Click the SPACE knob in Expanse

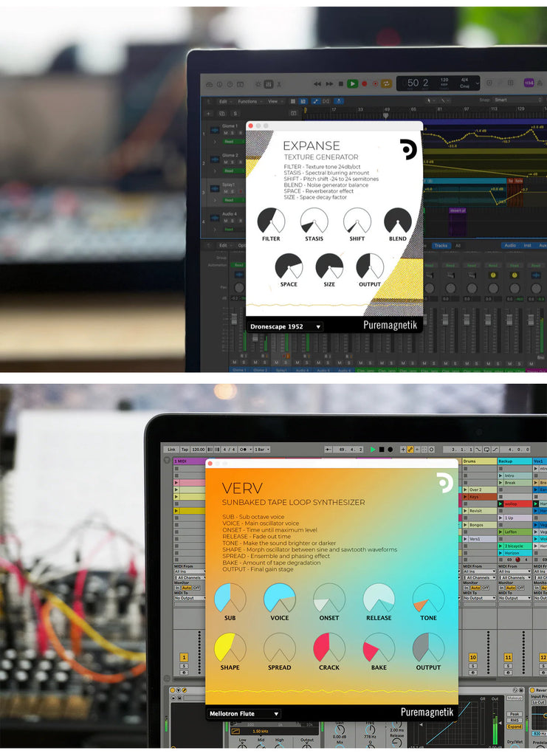click(x=289, y=267)
